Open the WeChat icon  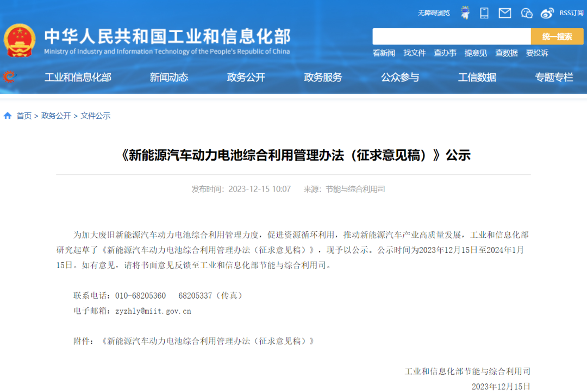tap(526, 13)
